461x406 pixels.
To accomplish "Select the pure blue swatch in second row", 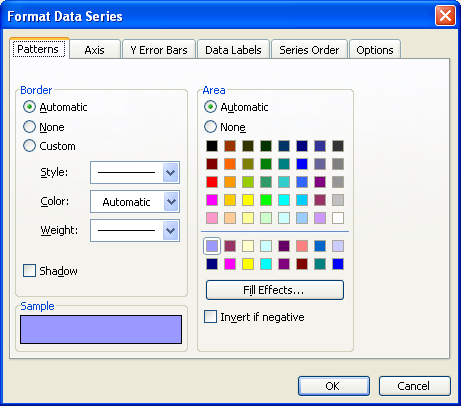I will [302, 164].
